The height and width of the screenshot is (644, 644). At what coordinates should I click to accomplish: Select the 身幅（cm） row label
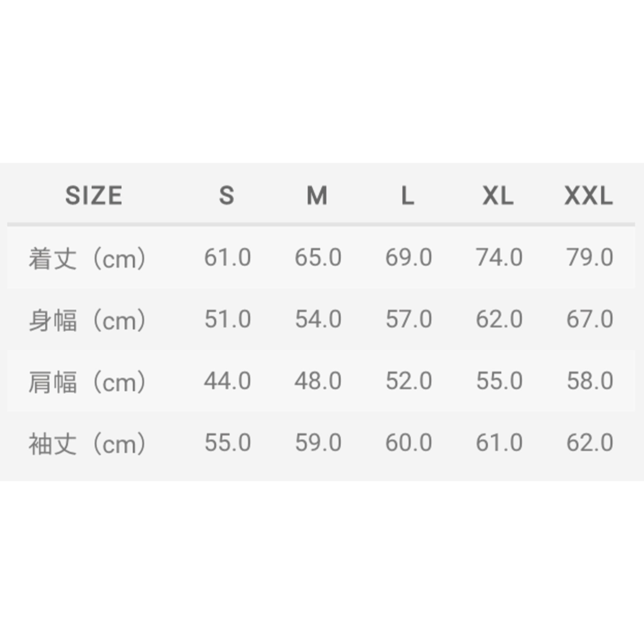87,320
